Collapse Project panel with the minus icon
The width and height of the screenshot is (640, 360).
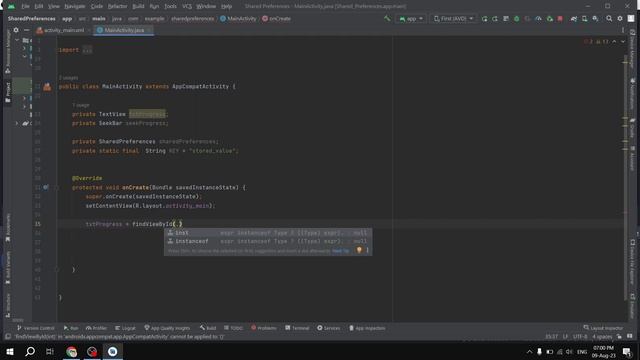tap(27, 30)
